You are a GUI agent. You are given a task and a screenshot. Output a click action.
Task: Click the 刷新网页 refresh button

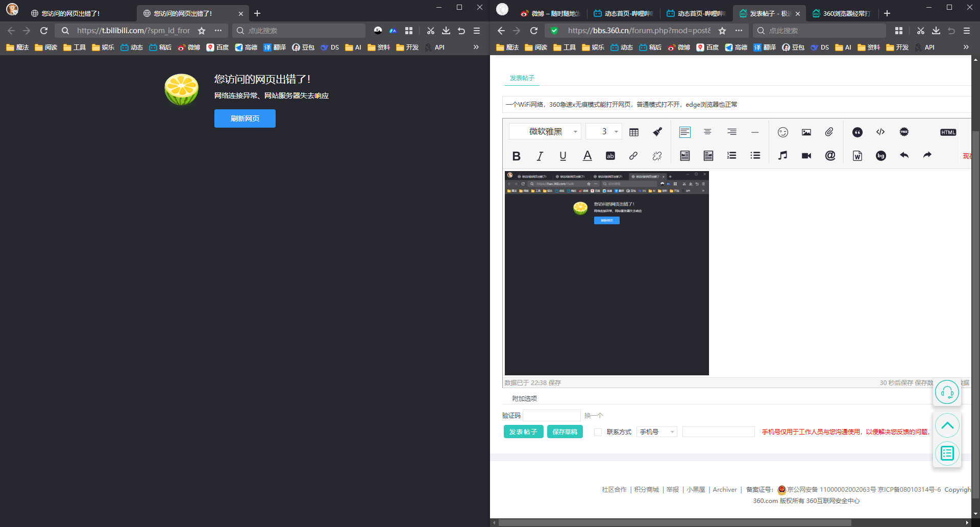[x=245, y=118]
